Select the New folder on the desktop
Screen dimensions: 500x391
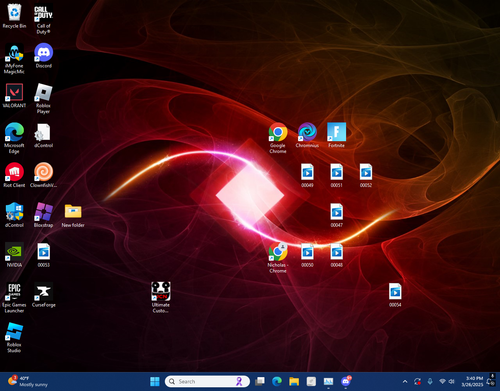(x=73, y=215)
